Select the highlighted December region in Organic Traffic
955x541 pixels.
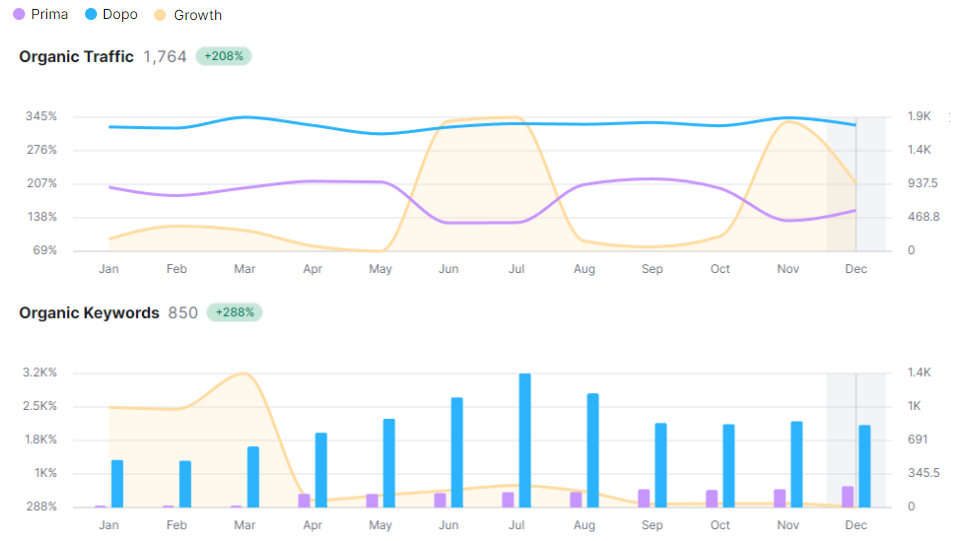(x=856, y=183)
